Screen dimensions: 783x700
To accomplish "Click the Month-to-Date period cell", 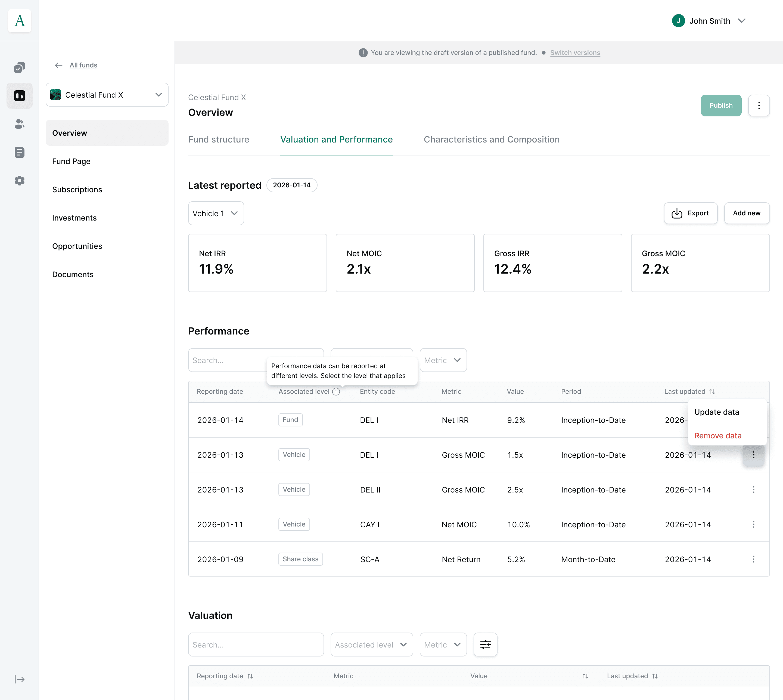I will click(x=588, y=560).
